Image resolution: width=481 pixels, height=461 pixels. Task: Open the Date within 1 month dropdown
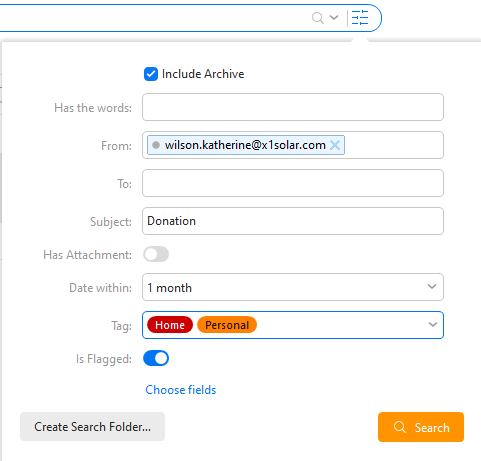(x=293, y=287)
